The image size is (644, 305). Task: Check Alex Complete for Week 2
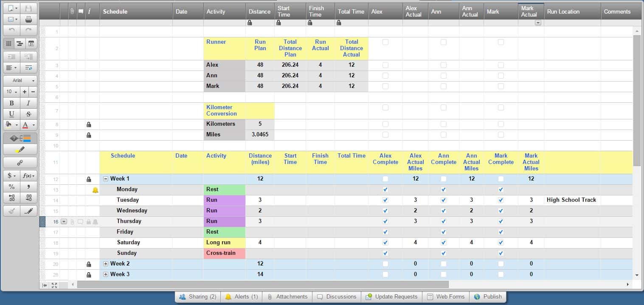(385, 263)
